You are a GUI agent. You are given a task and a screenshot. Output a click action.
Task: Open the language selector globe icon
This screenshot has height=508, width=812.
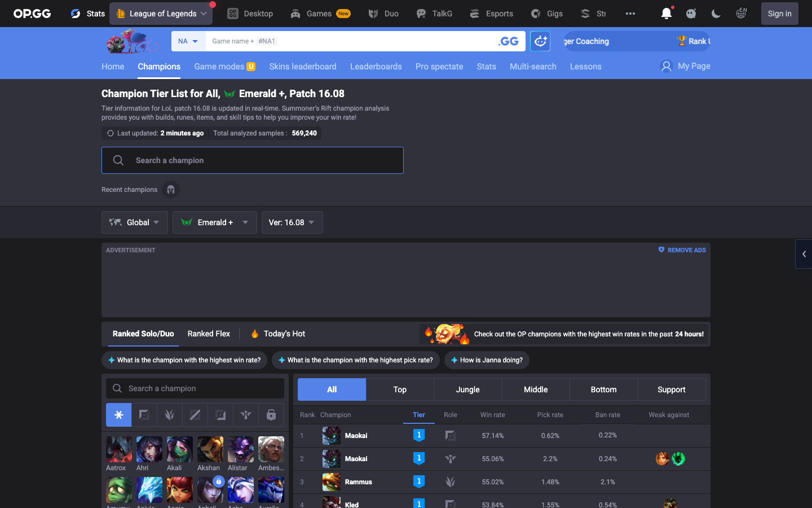741,14
